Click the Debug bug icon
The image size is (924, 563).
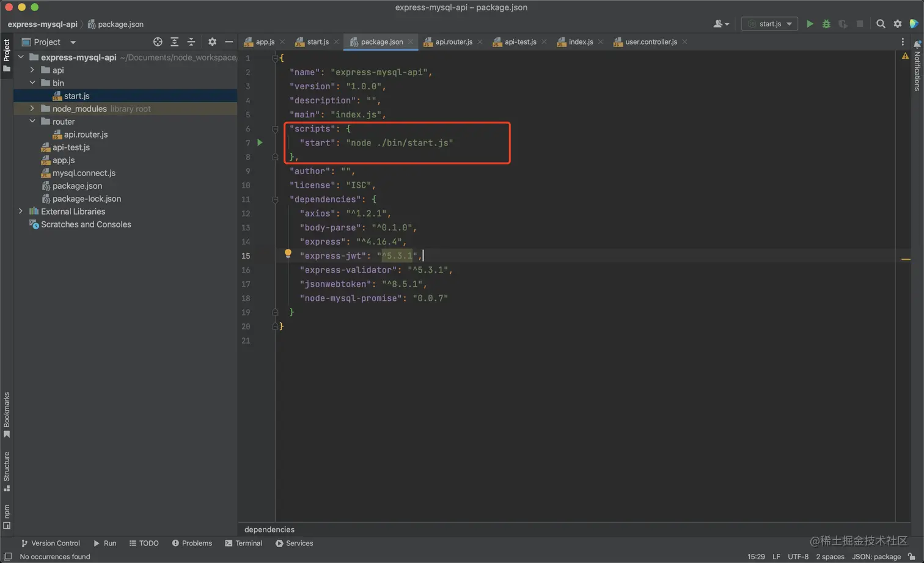[x=826, y=24]
